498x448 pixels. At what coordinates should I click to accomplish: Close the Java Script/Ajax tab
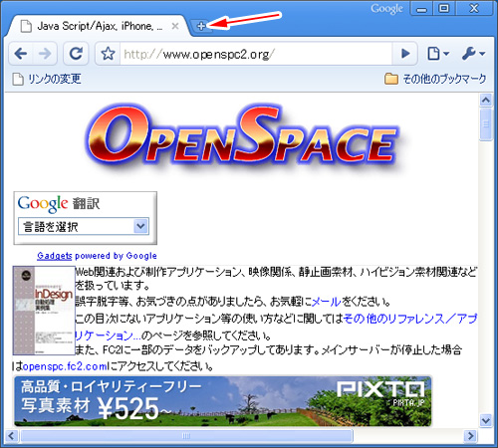tap(175, 26)
